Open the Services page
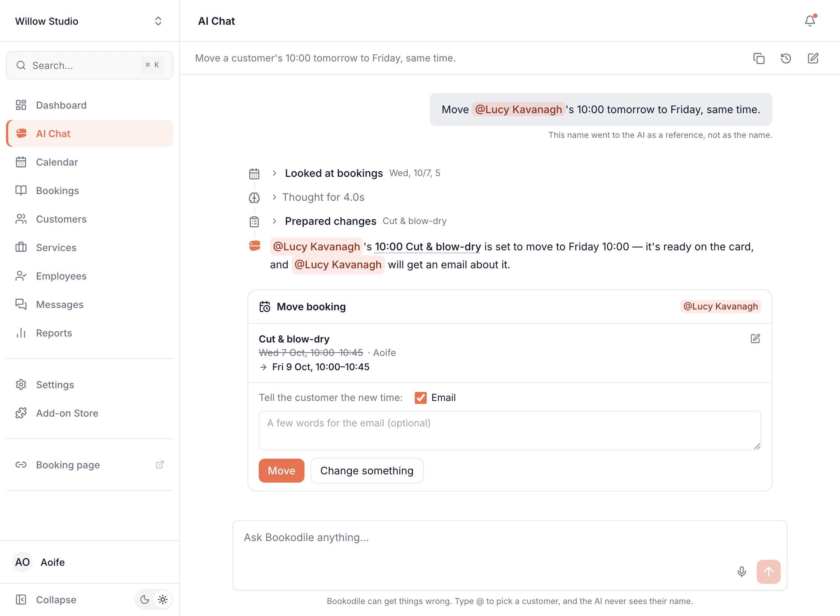The width and height of the screenshot is (840, 616). 90,247
